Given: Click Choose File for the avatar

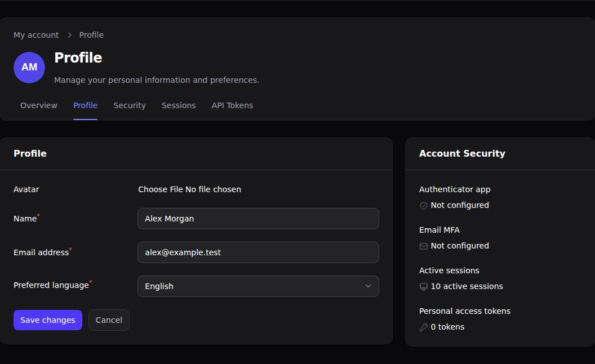Looking at the screenshot, I should pos(161,189).
